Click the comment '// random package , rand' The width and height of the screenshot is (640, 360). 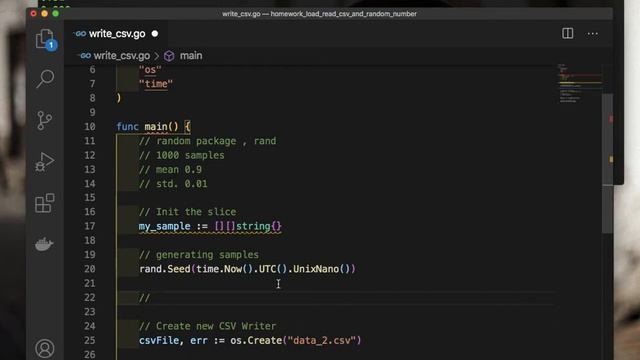(x=207, y=141)
